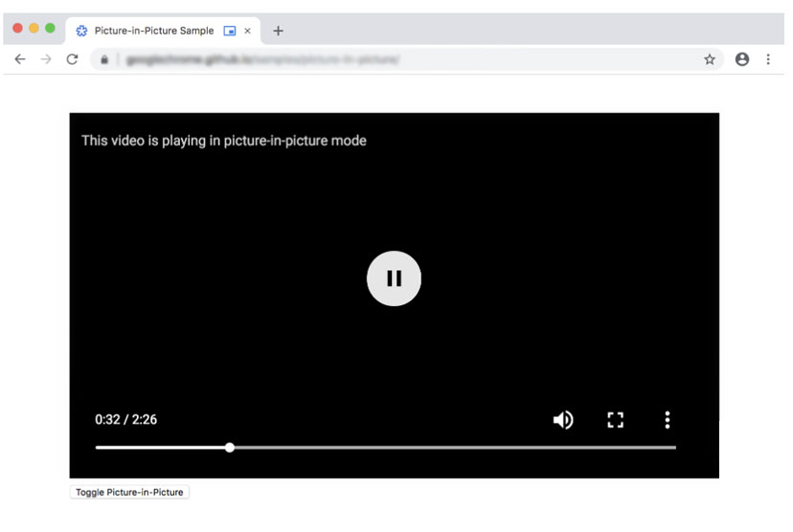Viewport: 793px width, 532px height.
Task: Bookmark this page with star
Action: [x=710, y=59]
